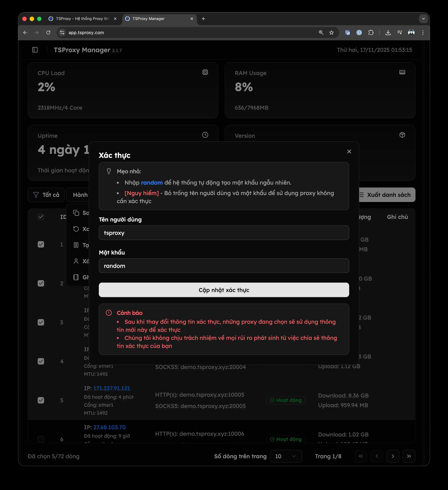Open the Extensions puzzle icon
Screen dimensions: 448x490
coord(371,33)
